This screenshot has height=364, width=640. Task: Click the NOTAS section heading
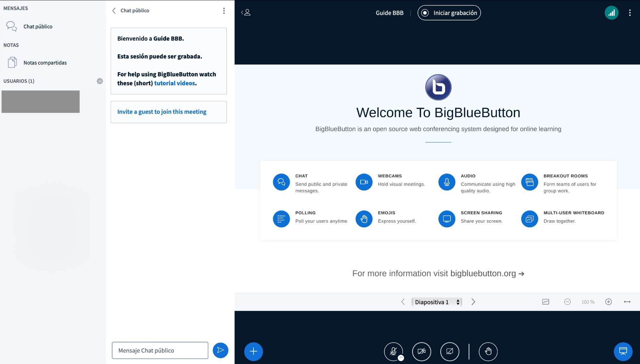click(11, 45)
